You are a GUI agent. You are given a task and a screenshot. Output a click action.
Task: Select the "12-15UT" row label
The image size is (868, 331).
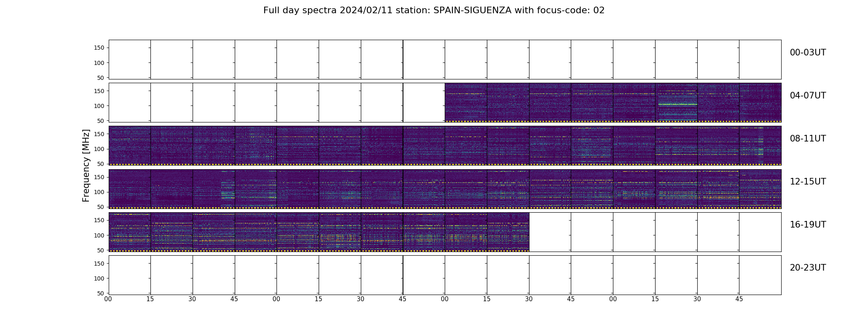point(808,182)
